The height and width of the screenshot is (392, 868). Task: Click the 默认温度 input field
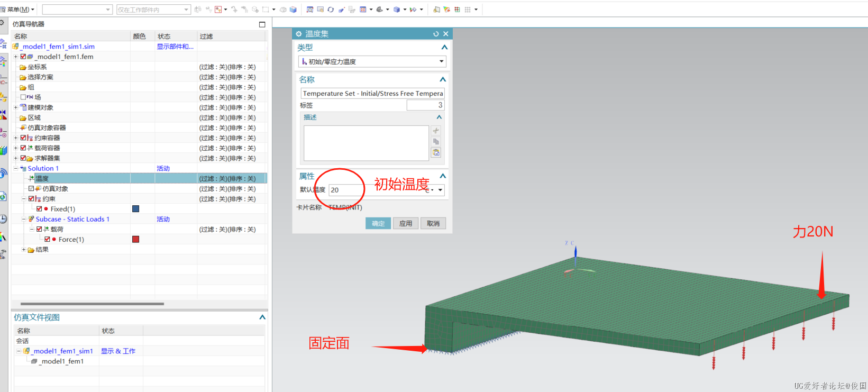(x=376, y=190)
